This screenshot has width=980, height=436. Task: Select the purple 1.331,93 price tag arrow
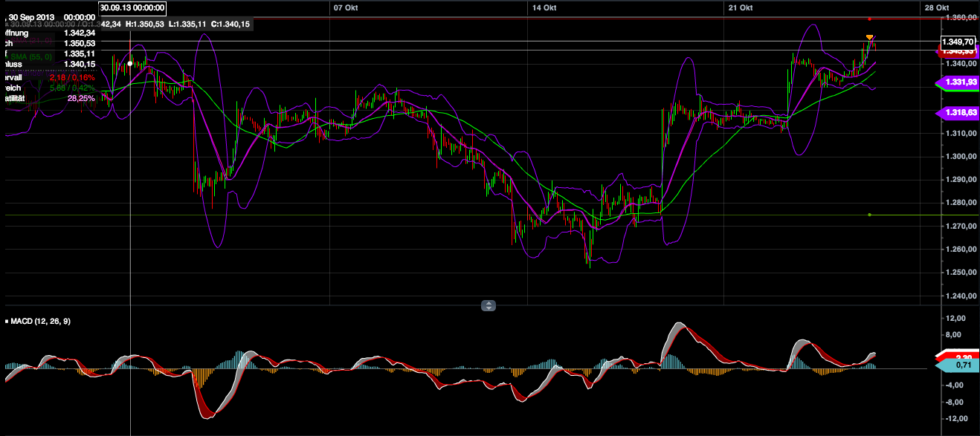958,83
